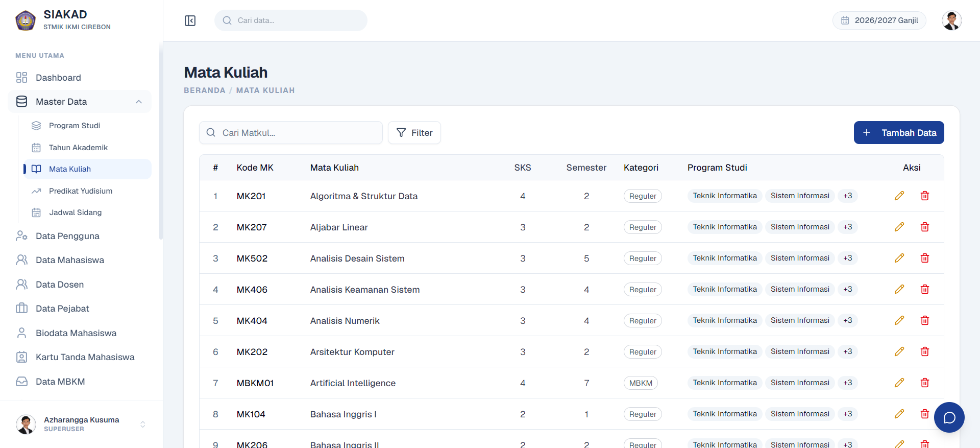Delete the Algoritma & Struktur Data row
980x448 pixels.
[924, 196]
